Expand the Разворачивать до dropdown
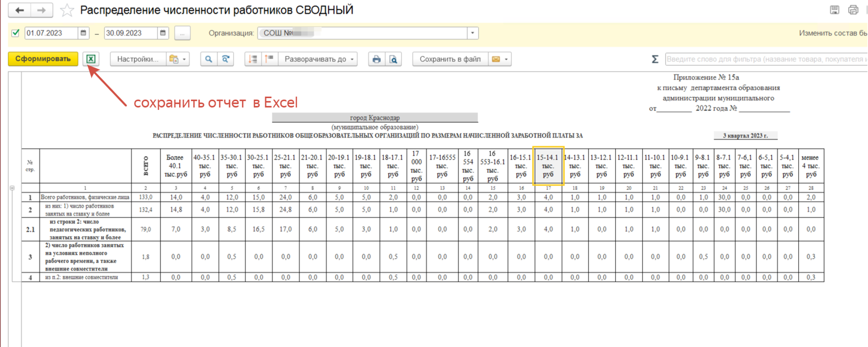Image resolution: width=868 pixels, height=347 pixels. click(x=318, y=59)
